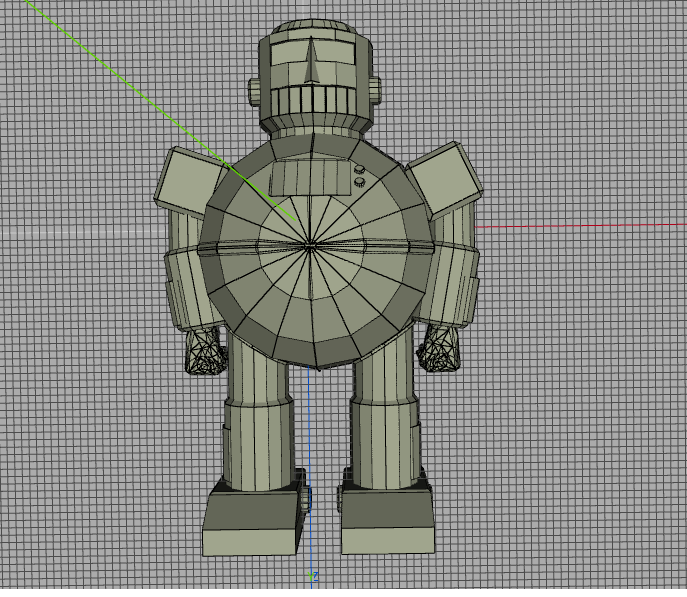Select the ear knob on head's left side

[254, 92]
